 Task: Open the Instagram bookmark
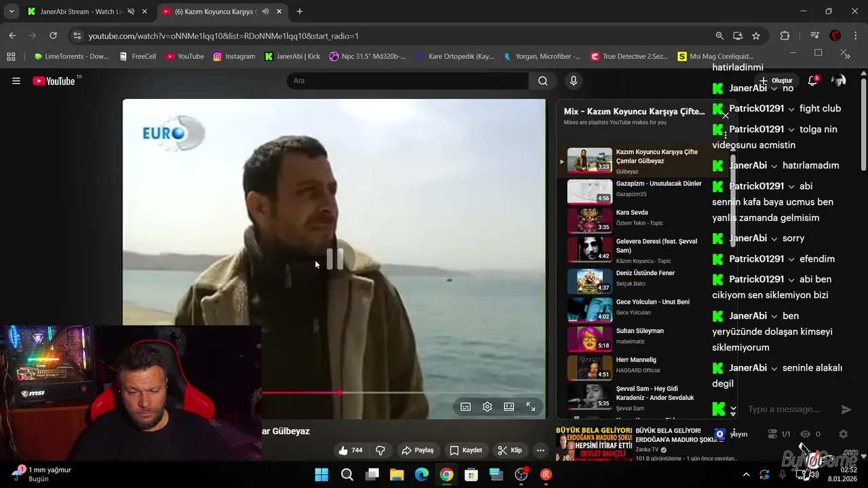pyautogui.click(x=234, y=56)
